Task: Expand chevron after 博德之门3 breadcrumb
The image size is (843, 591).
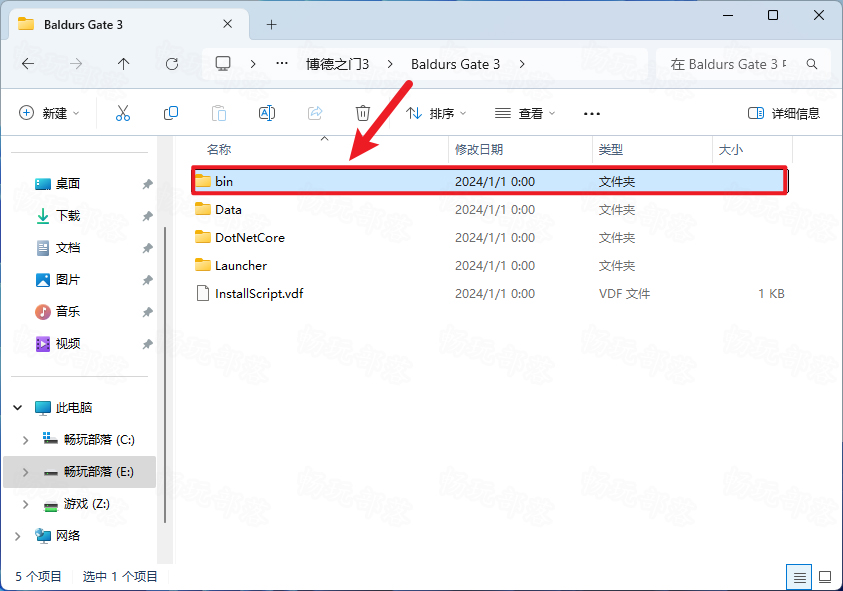Action: coord(390,65)
